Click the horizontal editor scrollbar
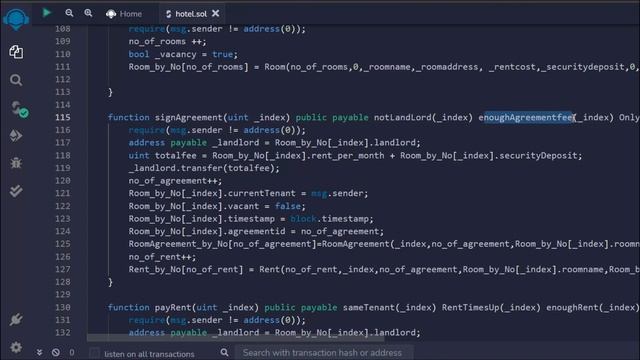 pos(236,338)
